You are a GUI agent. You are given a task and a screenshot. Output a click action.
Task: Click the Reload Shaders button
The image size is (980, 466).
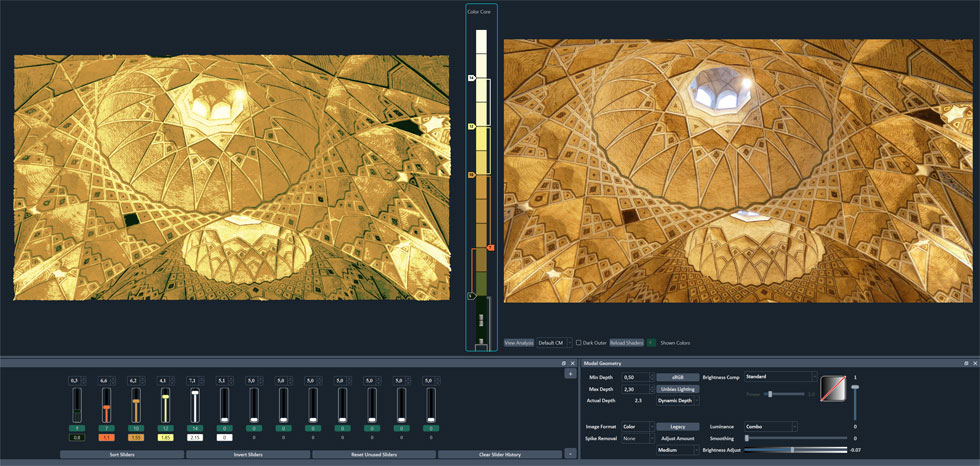click(627, 342)
